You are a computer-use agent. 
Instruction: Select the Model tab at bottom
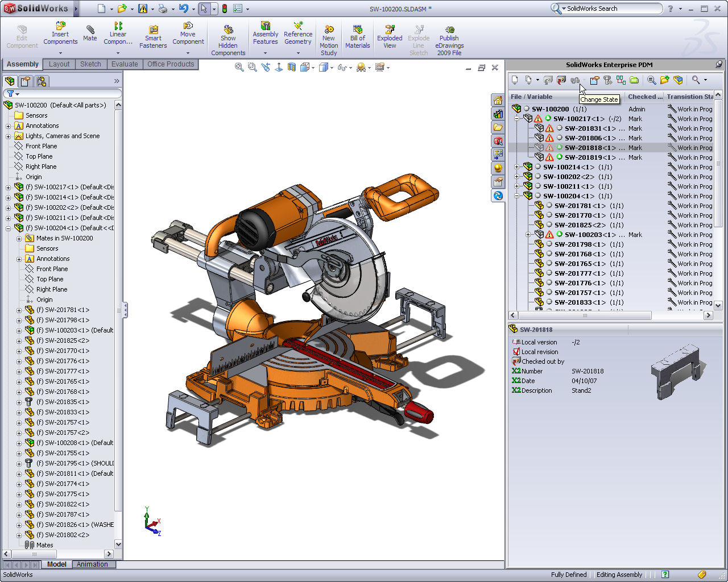click(57, 564)
